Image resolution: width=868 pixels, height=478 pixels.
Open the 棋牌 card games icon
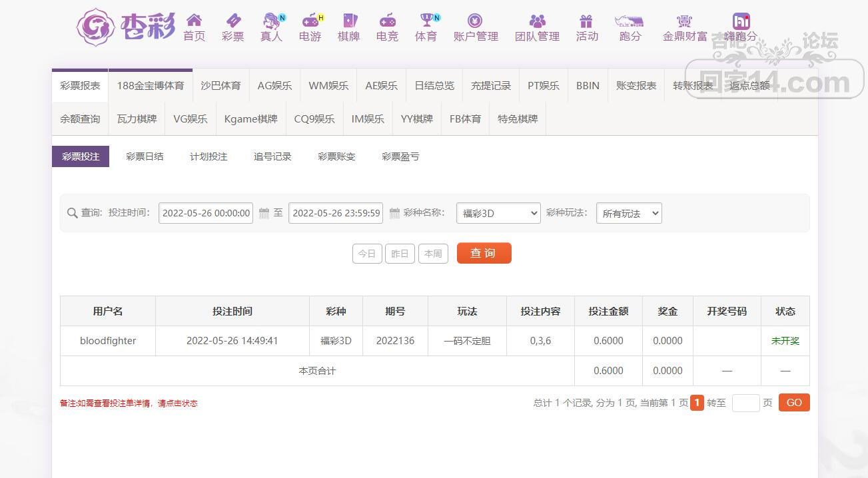pyautogui.click(x=348, y=21)
